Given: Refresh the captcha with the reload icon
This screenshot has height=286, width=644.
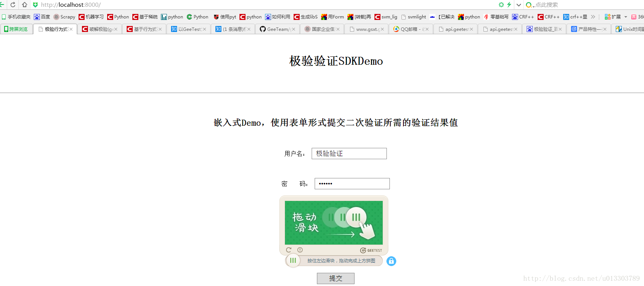Looking at the screenshot, I should (289, 250).
